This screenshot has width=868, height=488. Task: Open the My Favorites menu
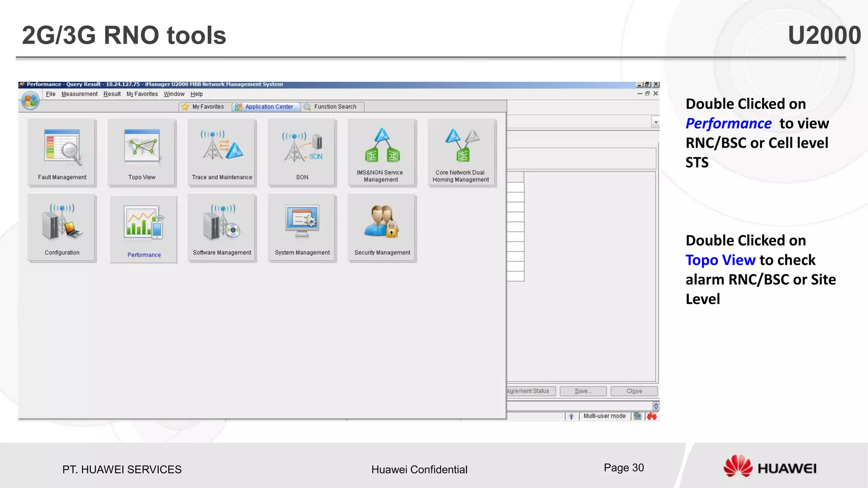[142, 94]
